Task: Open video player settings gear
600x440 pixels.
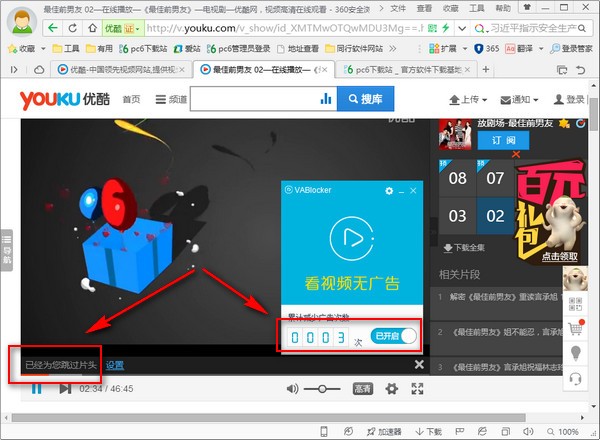Action: [x=391, y=389]
